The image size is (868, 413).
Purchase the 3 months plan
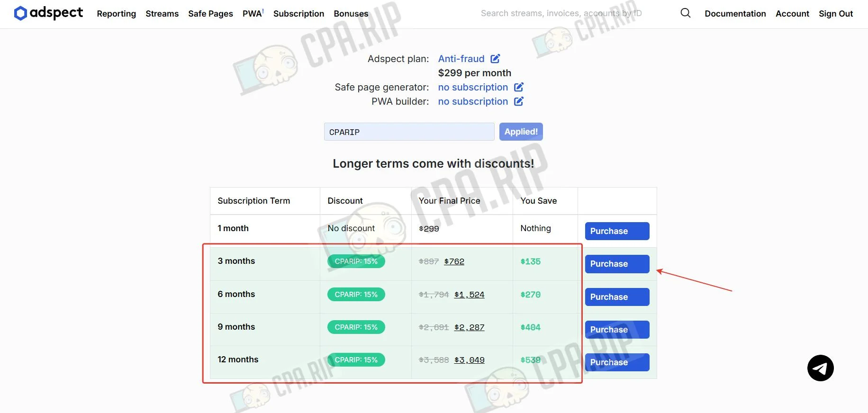pyautogui.click(x=617, y=264)
